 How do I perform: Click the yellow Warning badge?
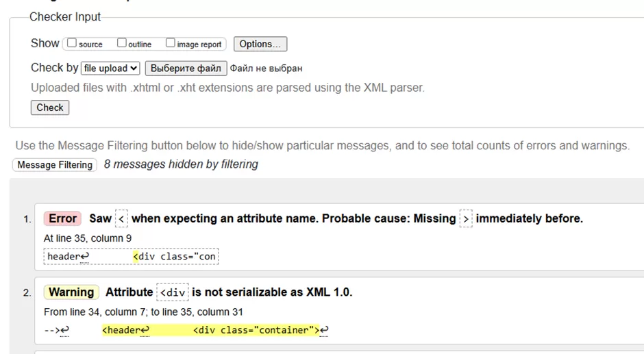[x=71, y=292]
